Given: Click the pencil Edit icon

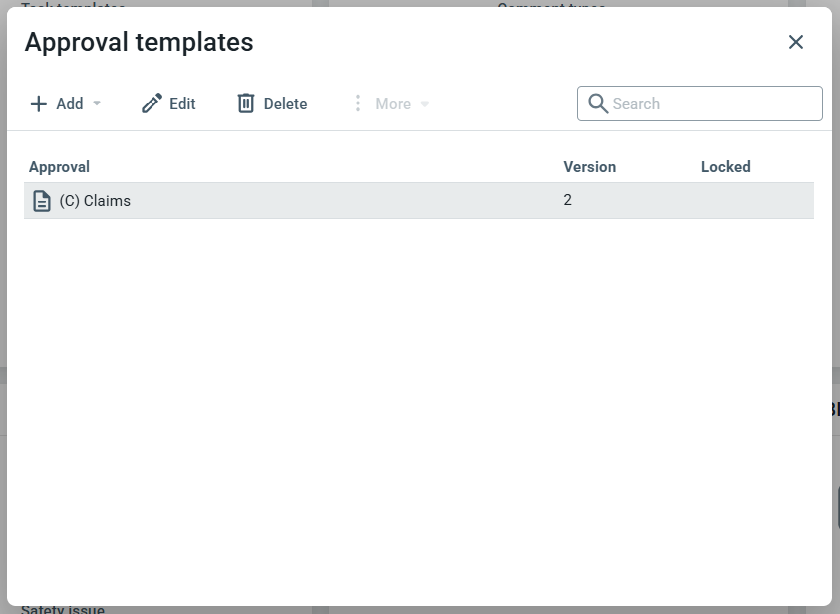Looking at the screenshot, I should pos(152,104).
